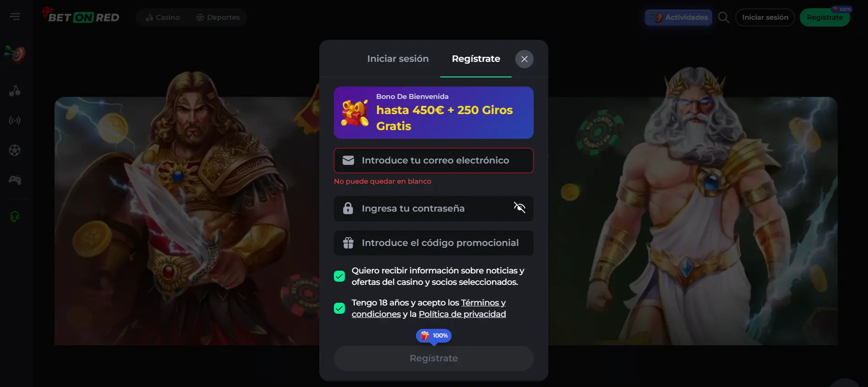Open the soccer ball sports sidebar icon
This screenshot has height=387, width=868.
[15, 150]
